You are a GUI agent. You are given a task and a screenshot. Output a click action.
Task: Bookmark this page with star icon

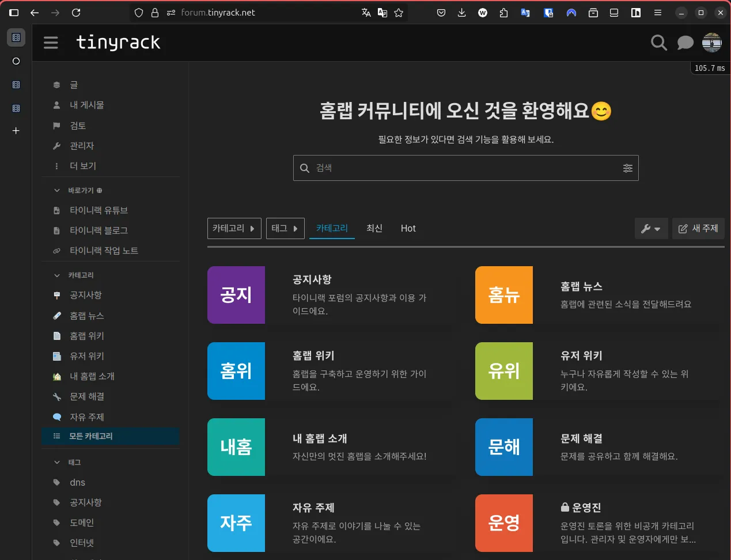pyautogui.click(x=399, y=13)
